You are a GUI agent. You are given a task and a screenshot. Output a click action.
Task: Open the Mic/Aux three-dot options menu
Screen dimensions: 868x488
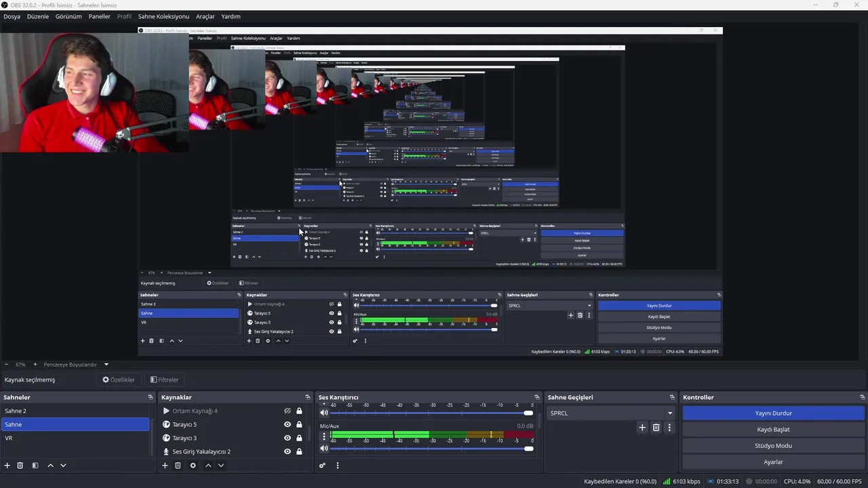324,436
